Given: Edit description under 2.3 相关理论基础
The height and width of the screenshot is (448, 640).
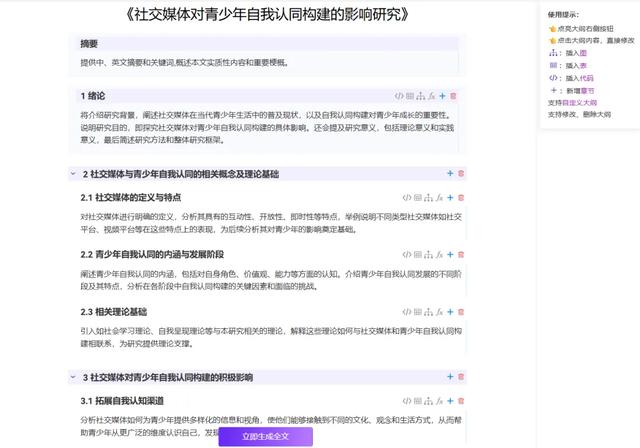Looking at the screenshot, I should point(271,337).
